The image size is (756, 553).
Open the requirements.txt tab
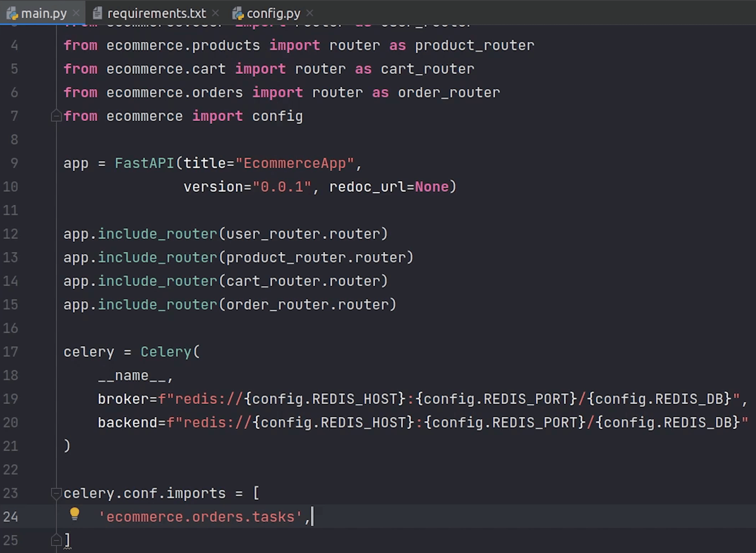156,13
